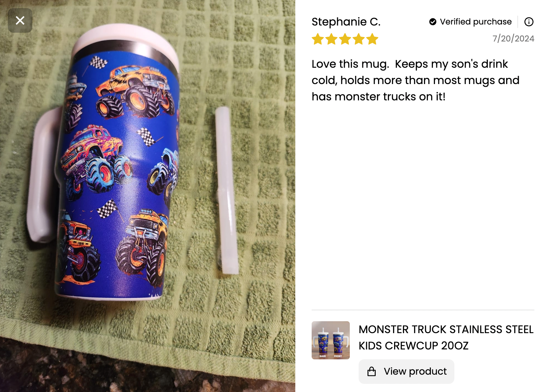Screen dimensions: 547x392
Task: Select the fourth rating star
Action: tap(359, 39)
